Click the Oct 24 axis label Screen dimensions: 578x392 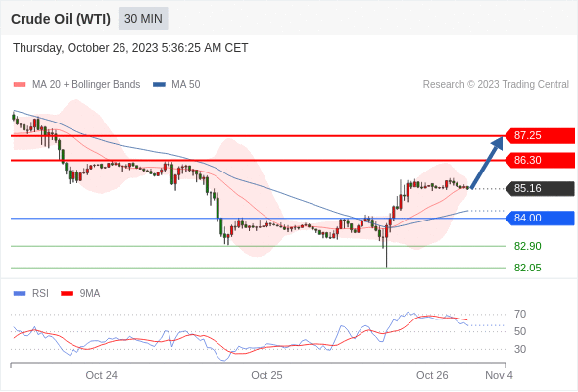click(x=101, y=375)
